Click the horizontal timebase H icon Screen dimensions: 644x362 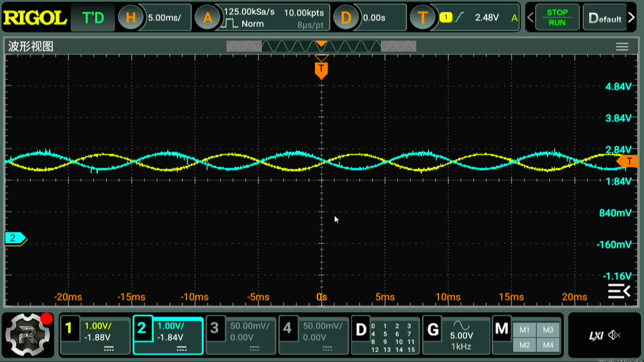(130, 17)
